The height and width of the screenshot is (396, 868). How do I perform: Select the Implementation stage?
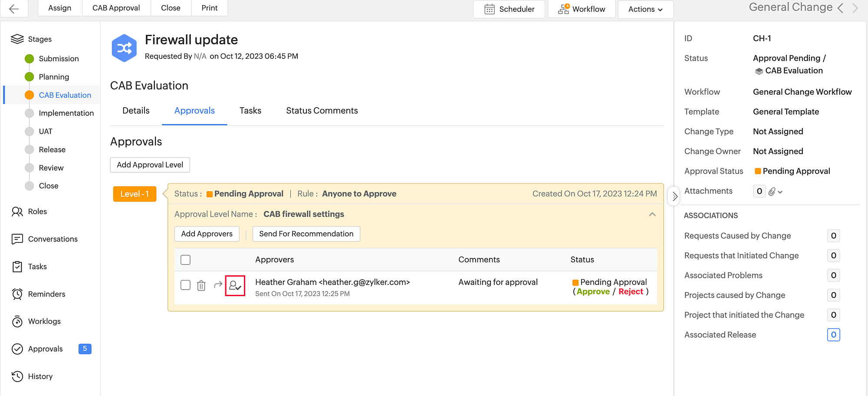(x=66, y=113)
